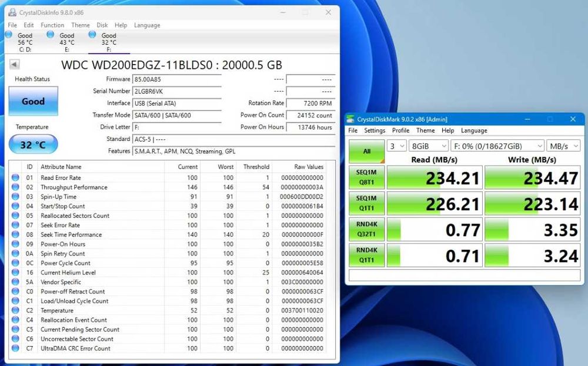The width and height of the screenshot is (588, 366).
Task: Click status orb for Temperature attribute row
Action: [15, 311]
